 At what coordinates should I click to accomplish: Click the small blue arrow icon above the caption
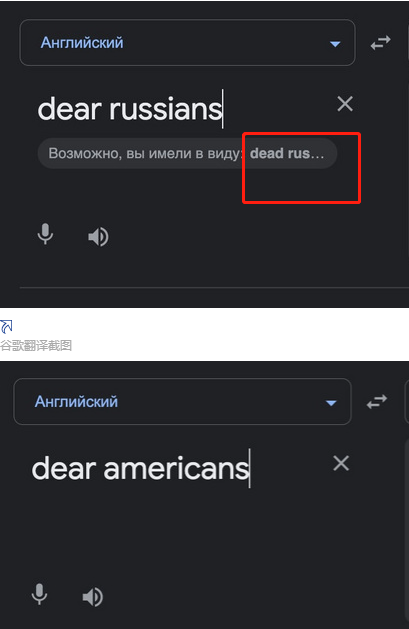point(6,327)
